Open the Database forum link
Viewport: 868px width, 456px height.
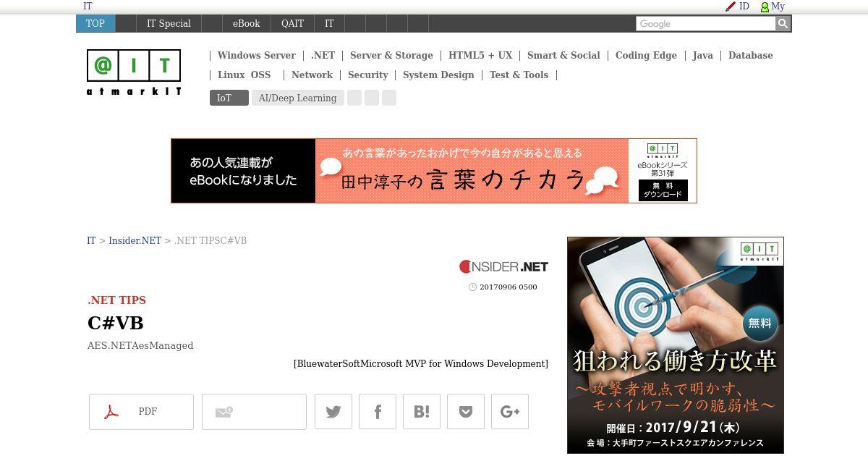coord(750,56)
